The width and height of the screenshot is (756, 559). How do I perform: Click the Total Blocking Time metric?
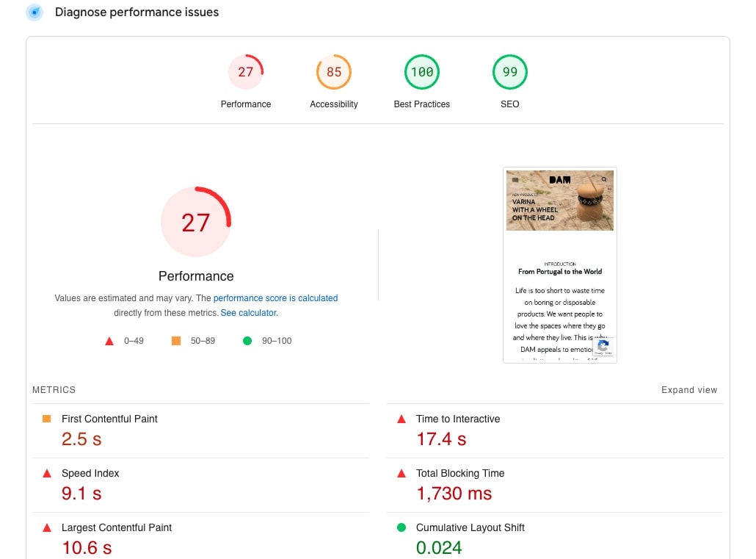(459, 474)
